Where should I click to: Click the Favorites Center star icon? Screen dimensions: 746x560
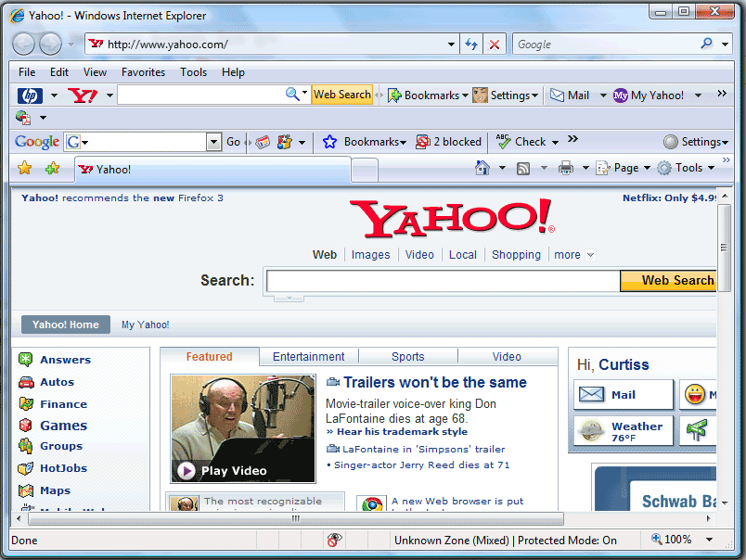pos(25,168)
